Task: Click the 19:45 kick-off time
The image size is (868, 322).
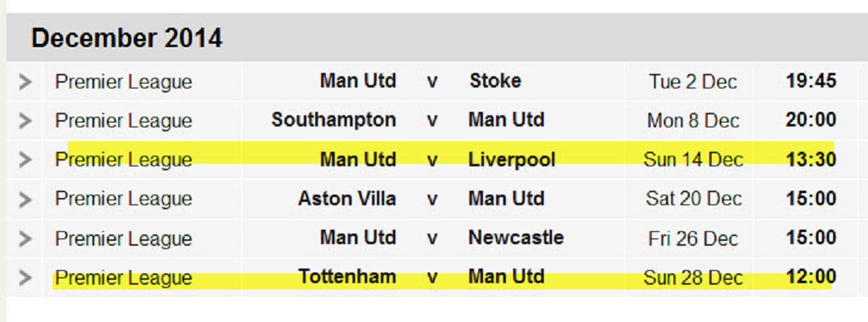Action: tap(811, 81)
